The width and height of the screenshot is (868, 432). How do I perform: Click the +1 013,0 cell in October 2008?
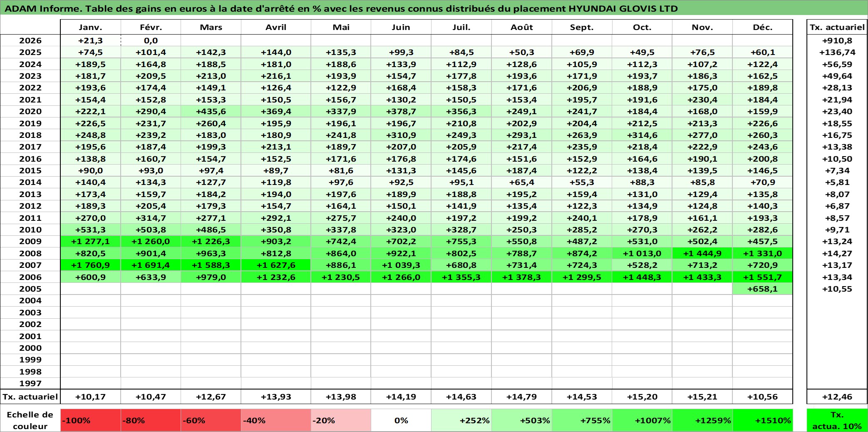click(x=642, y=253)
